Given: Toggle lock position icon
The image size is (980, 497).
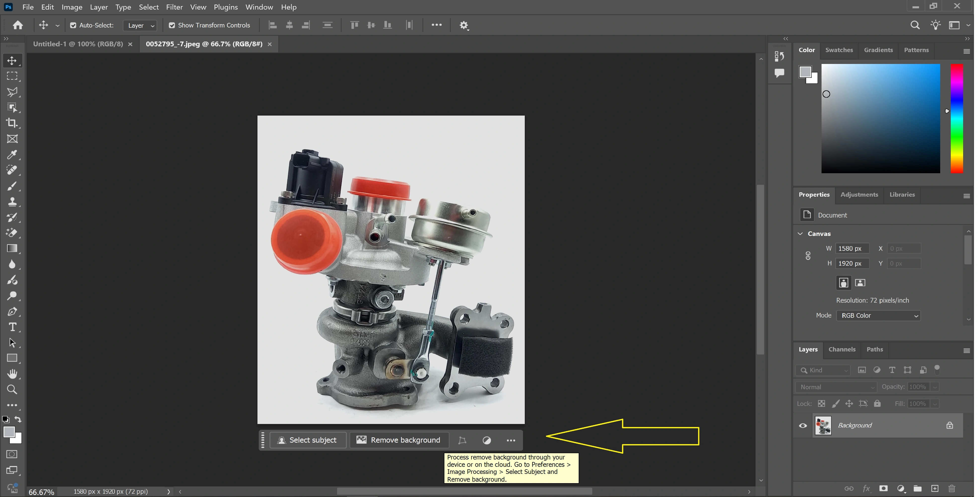Looking at the screenshot, I should pos(849,403).
